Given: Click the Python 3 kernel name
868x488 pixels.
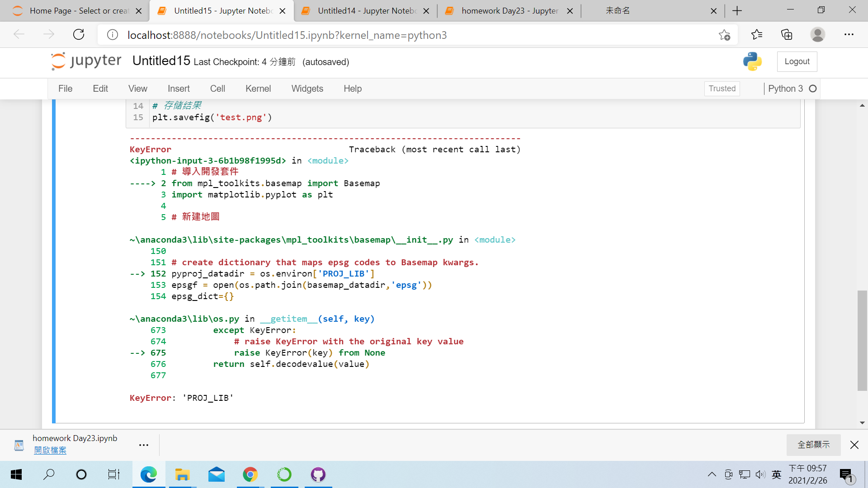Looking at the screenshot, I should pos(786,89).
